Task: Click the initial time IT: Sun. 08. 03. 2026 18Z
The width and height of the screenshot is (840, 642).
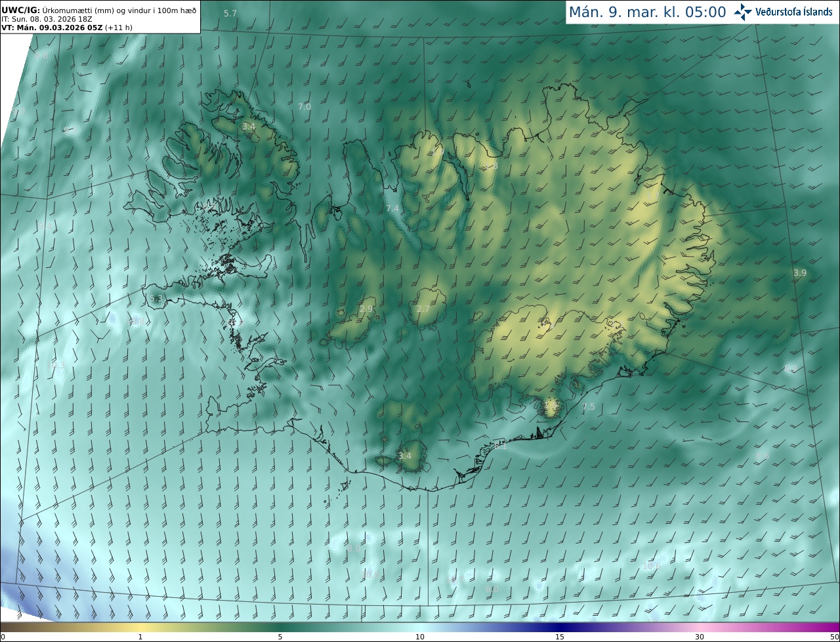Action: (46, 19)
